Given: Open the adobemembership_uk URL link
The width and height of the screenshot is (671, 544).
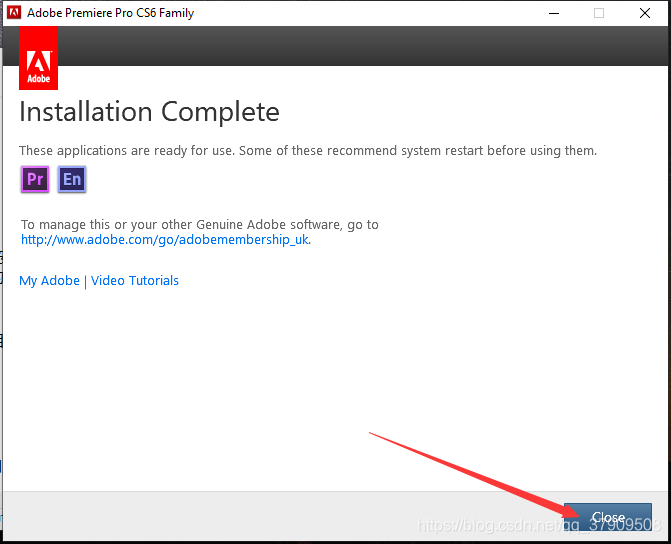Looking at the screenshot, I should point(165,239).
